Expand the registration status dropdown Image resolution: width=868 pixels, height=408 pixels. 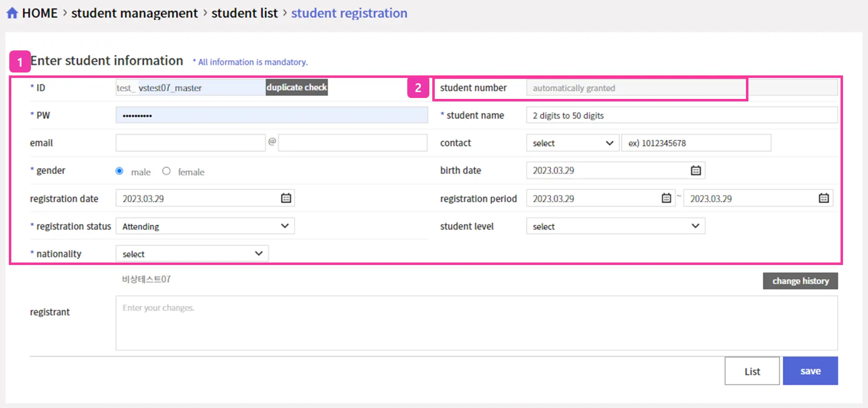[x=205, y=226]
